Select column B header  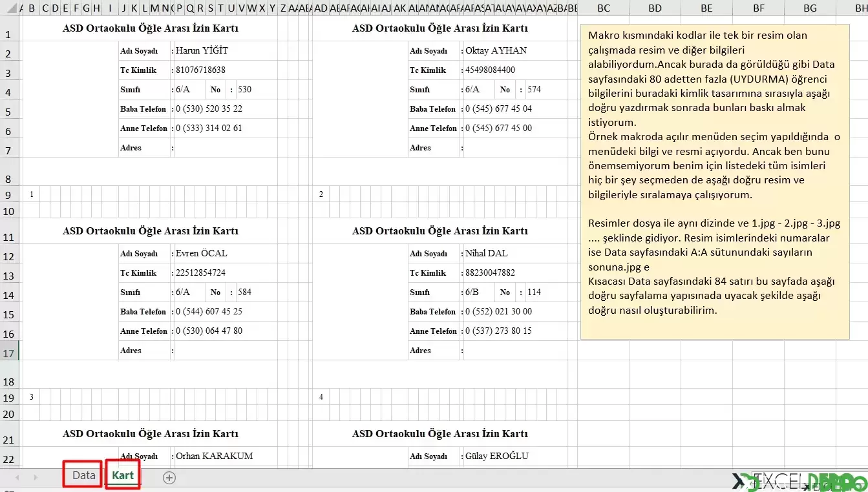tap(31, 8)
